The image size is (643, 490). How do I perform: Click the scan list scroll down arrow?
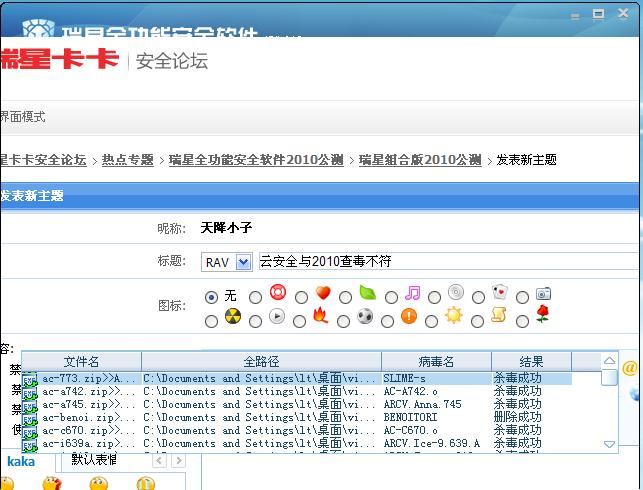609,444
